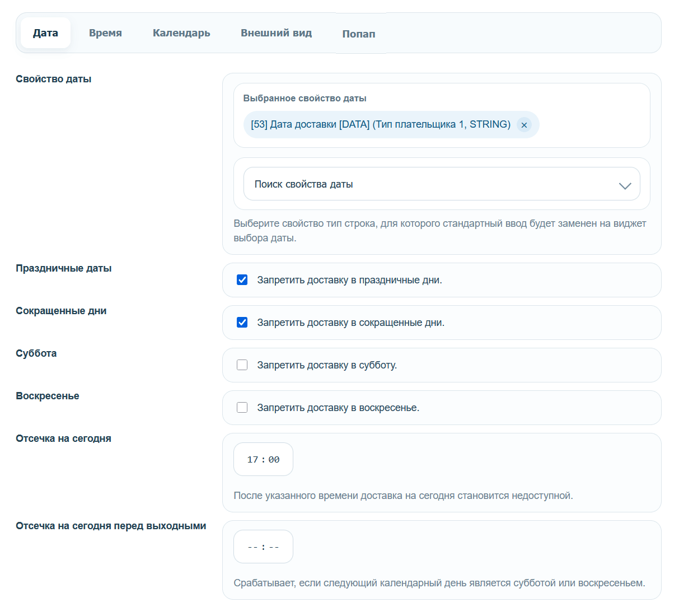This screenshot has height=616, width=679.
Task: Enable Saturday delivery ban checkbox
Action: (242, 365)
